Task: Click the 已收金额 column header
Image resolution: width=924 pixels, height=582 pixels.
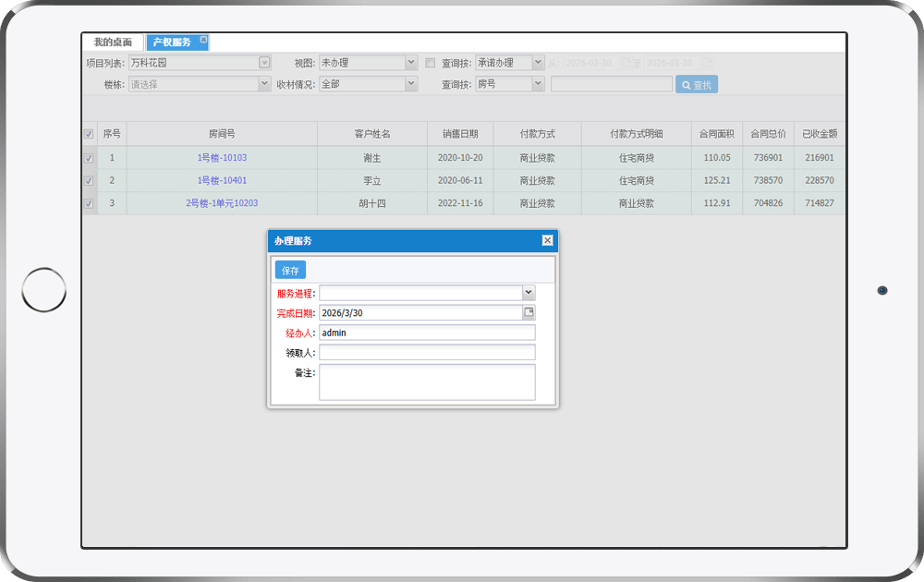Action: click(820, 134)
